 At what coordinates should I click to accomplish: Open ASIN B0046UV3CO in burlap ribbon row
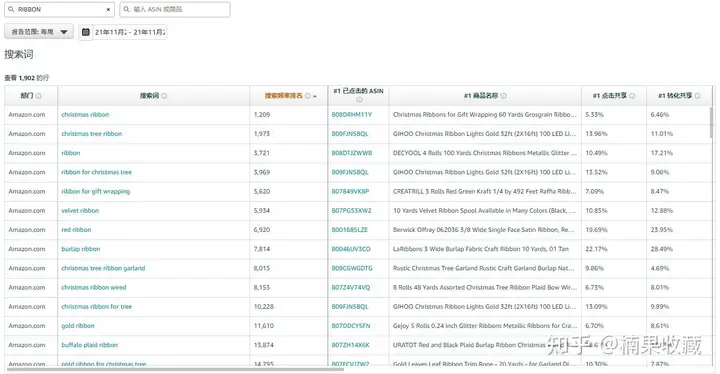coord(351,249)
